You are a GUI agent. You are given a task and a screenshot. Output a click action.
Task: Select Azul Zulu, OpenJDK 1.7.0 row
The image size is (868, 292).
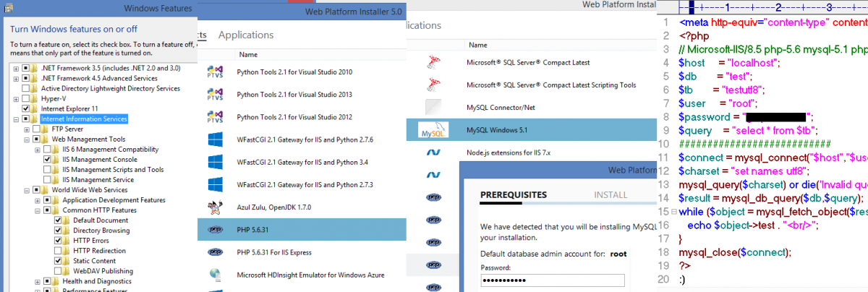[302, 207]
